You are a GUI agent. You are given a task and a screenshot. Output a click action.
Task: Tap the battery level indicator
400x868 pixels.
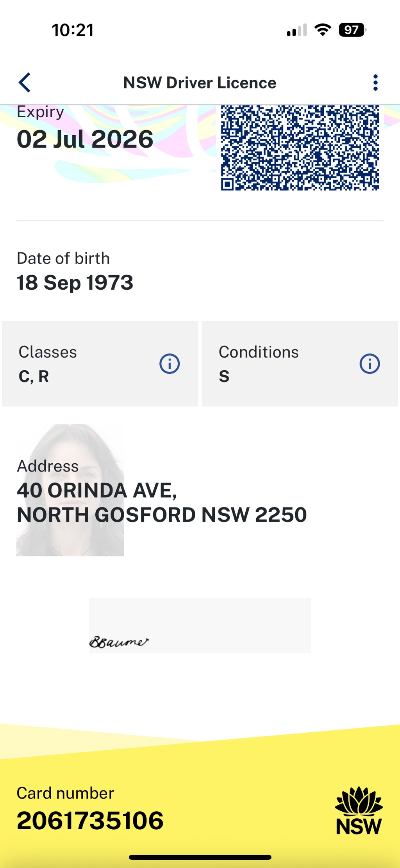point(352,30)
